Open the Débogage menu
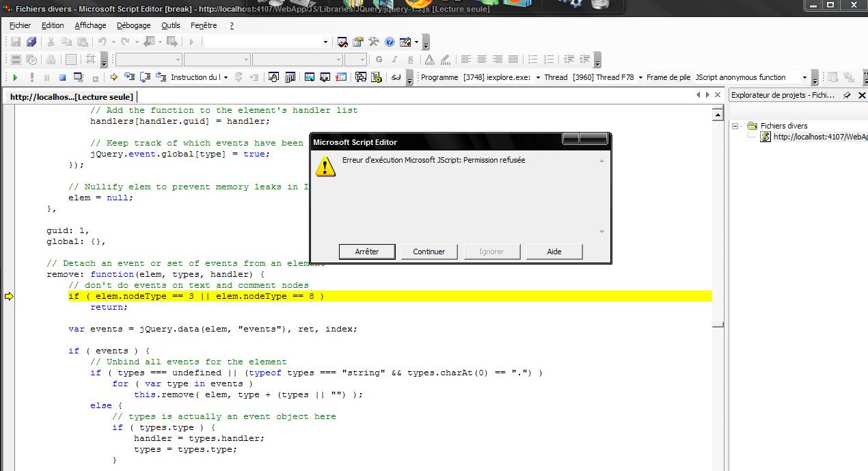The height and width of the screenshot is (471, 868). pos(133,25)
